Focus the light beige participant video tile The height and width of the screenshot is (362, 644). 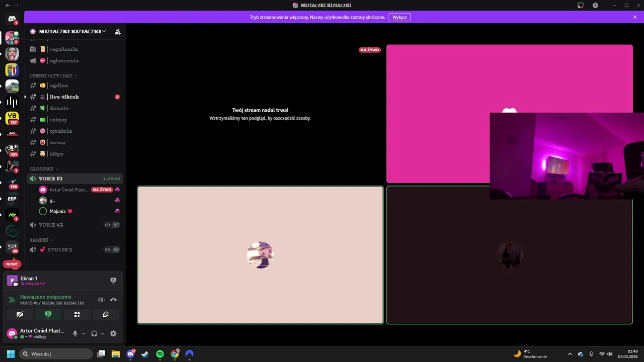click(x=261, y=255)
